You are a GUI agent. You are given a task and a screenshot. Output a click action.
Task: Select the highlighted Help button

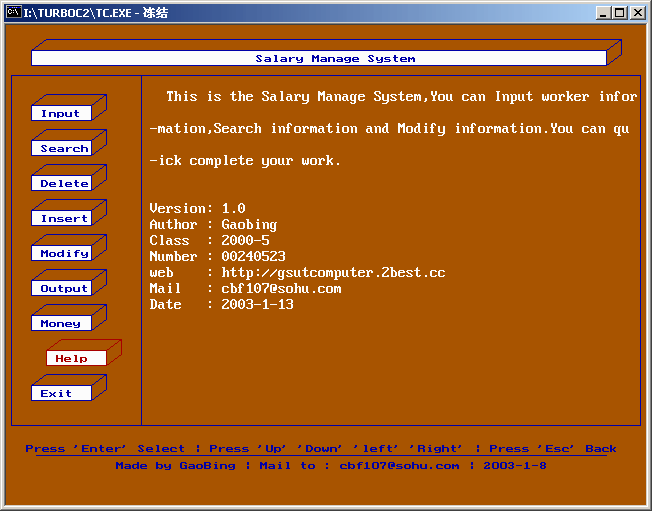(72, 358)
